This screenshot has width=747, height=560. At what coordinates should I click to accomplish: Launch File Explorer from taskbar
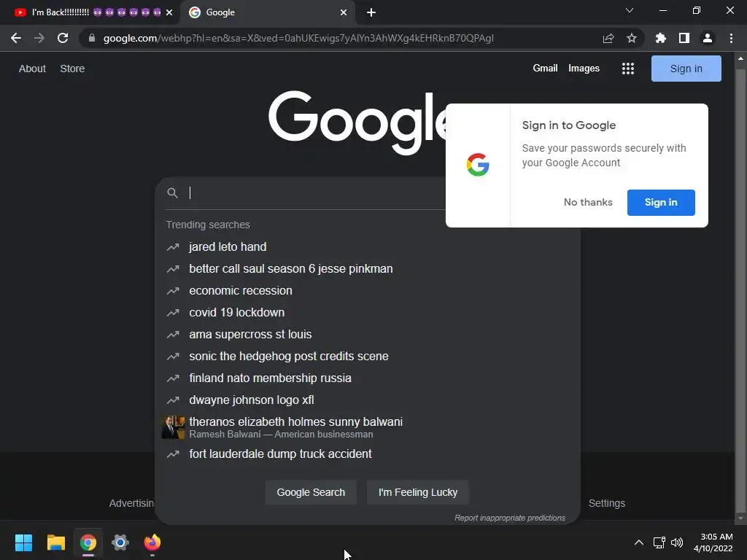55,542
